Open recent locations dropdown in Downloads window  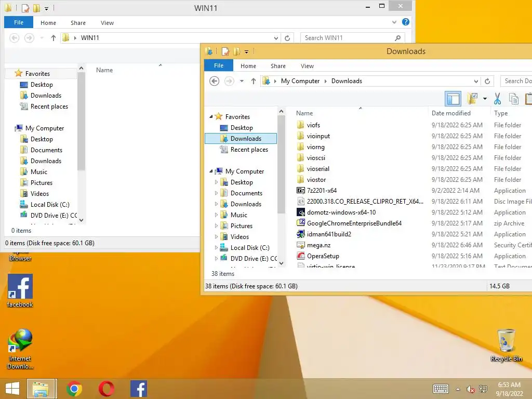(242, 81)
